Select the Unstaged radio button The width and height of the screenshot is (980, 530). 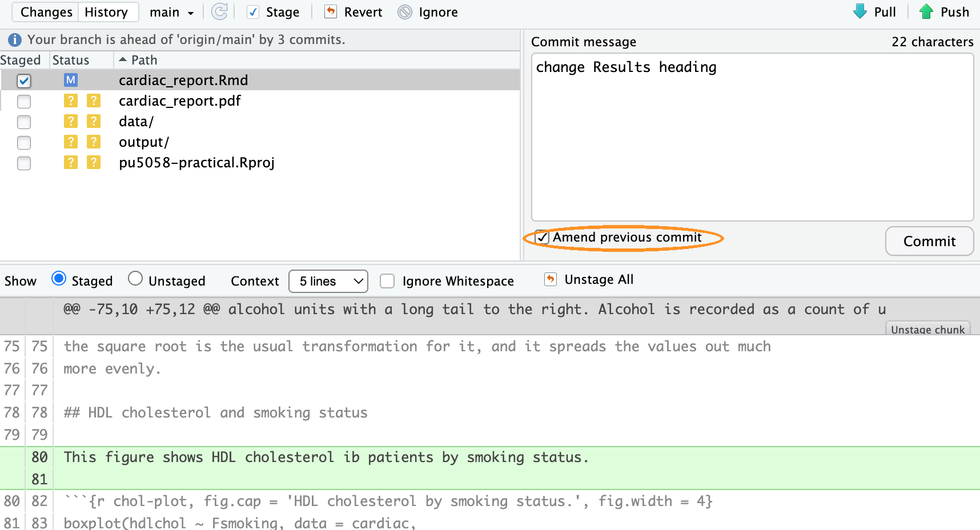tap(135, 279)
